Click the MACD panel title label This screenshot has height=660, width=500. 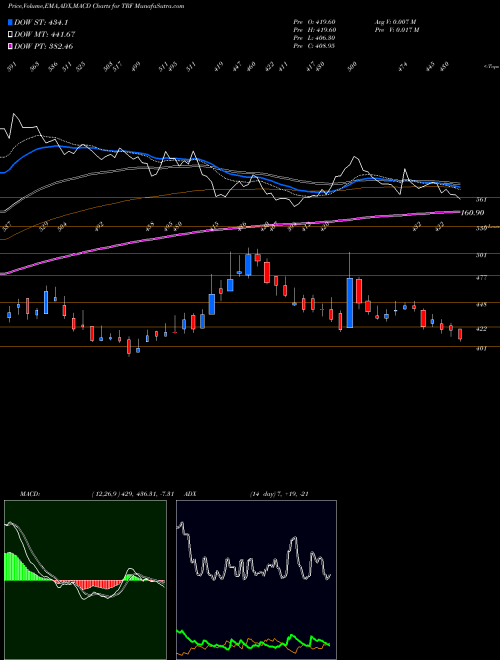pos(30,494)
